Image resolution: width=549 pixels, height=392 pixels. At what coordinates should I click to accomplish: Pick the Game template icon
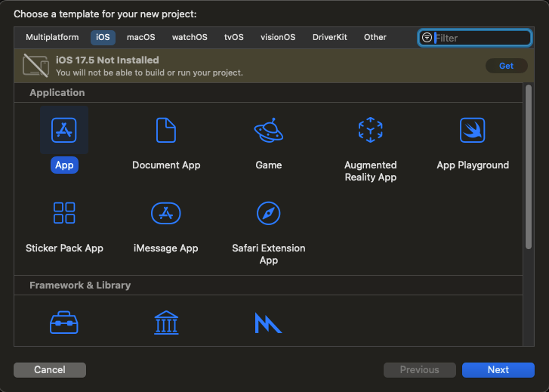[x=268, y=131]
